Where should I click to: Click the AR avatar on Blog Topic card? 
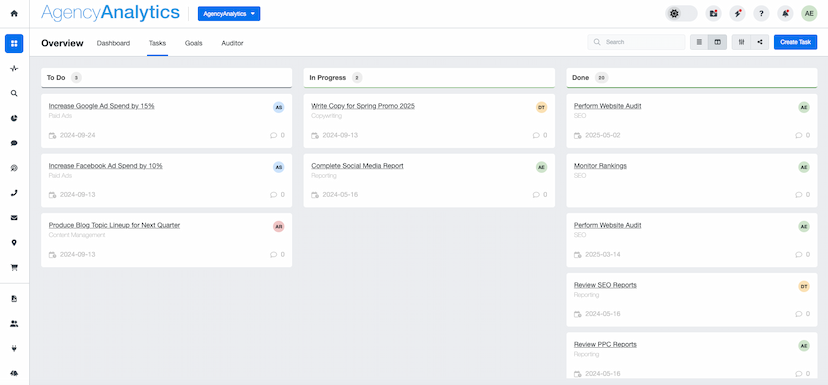point(279,227)
